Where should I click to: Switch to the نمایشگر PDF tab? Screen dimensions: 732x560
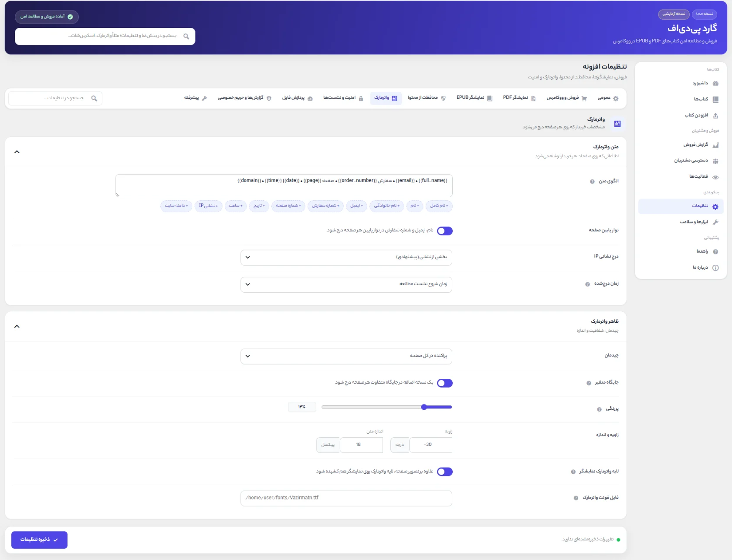(519, 98)
